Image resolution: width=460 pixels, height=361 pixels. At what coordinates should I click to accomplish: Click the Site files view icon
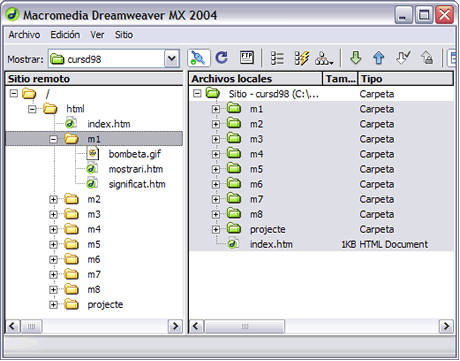tap(277, 58)
